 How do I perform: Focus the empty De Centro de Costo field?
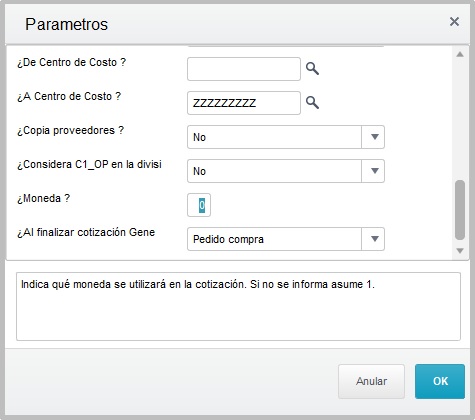coord(244,69)
